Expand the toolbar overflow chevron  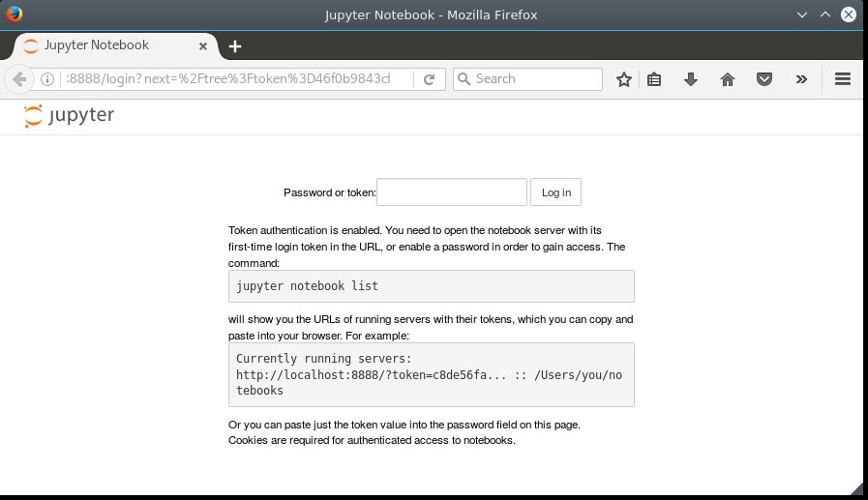coord(801,79)
